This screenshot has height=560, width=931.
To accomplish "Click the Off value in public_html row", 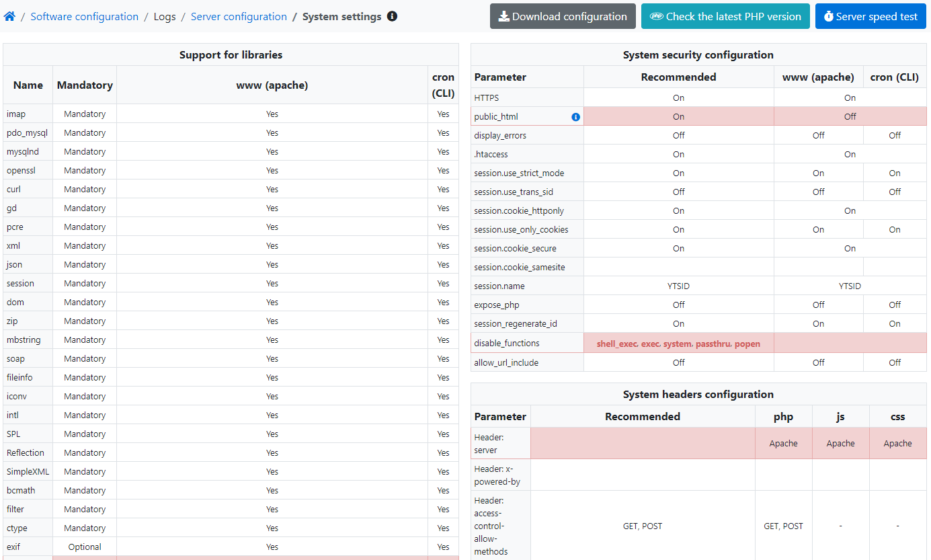I will point(850,116).
